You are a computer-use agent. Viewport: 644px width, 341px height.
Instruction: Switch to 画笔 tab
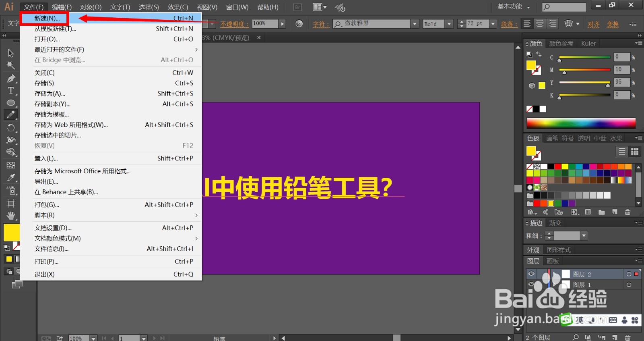552,138
